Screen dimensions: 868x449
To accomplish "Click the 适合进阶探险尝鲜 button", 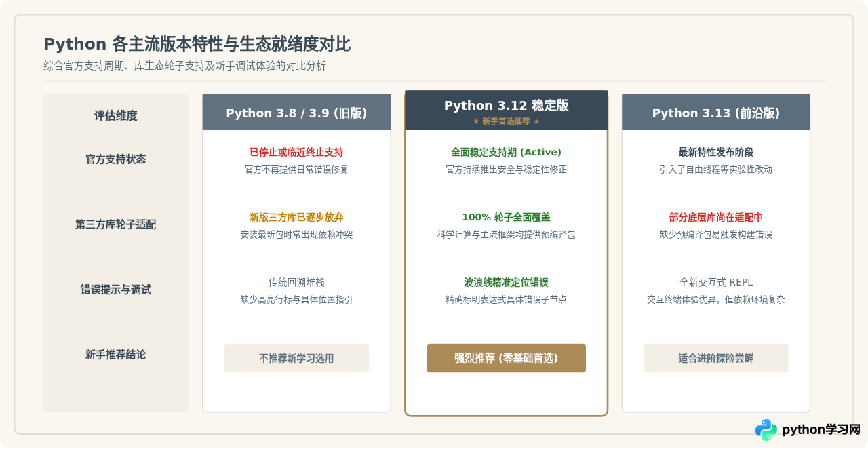I will click(x=716, y=358).
